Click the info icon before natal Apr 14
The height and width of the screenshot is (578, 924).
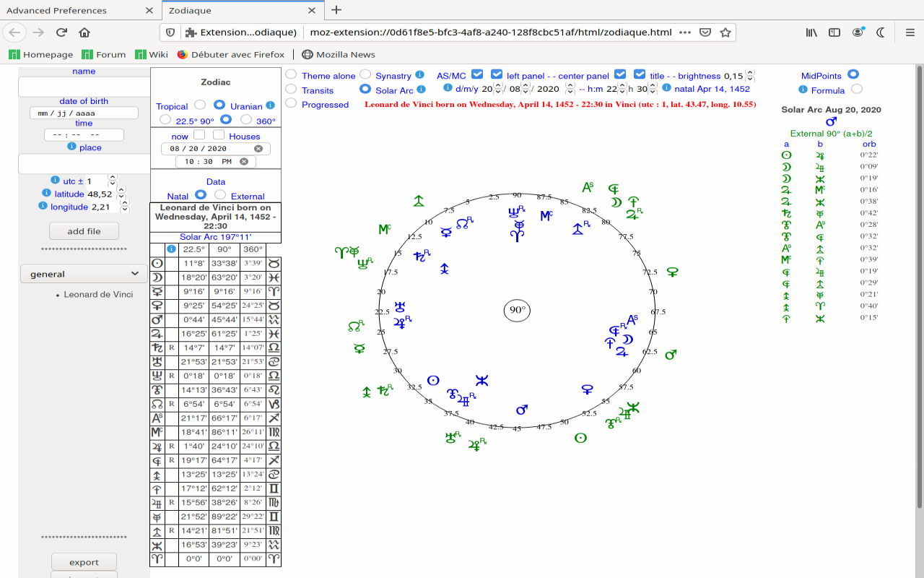point(667,88)
